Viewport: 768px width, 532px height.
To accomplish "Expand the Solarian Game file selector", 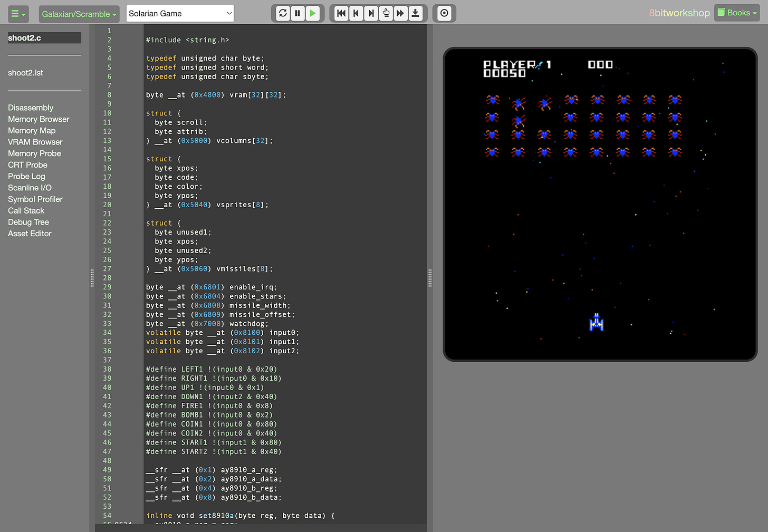I will click(x=180, y=14).
